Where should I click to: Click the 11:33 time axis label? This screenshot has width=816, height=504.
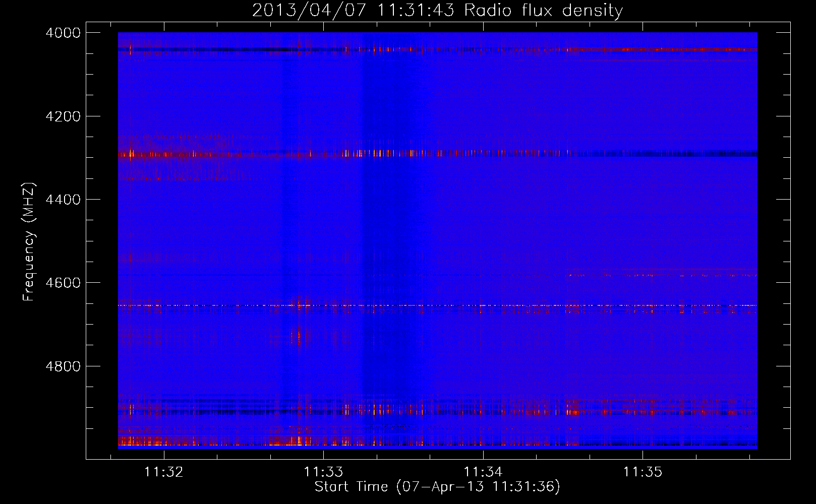pyautogui.click(x=323, y=472)
